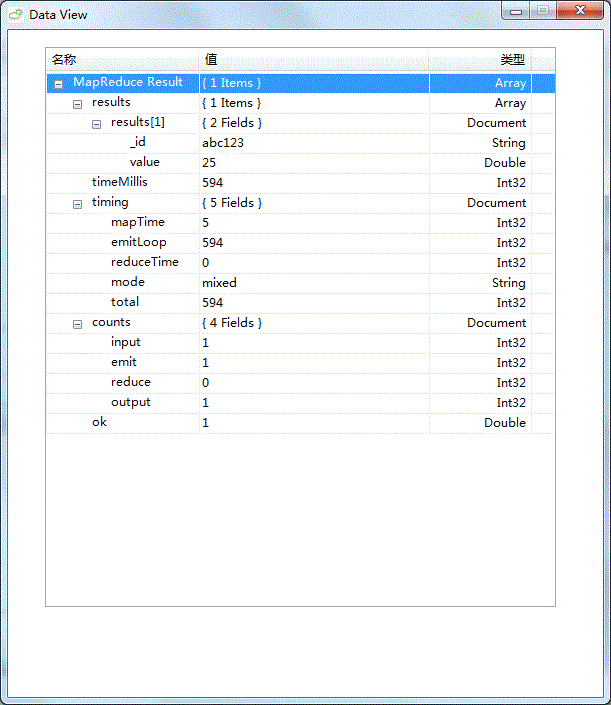The height and width of the screenshot is (705, 611).
Task: Select the emit count row
Action: [301, 363]
